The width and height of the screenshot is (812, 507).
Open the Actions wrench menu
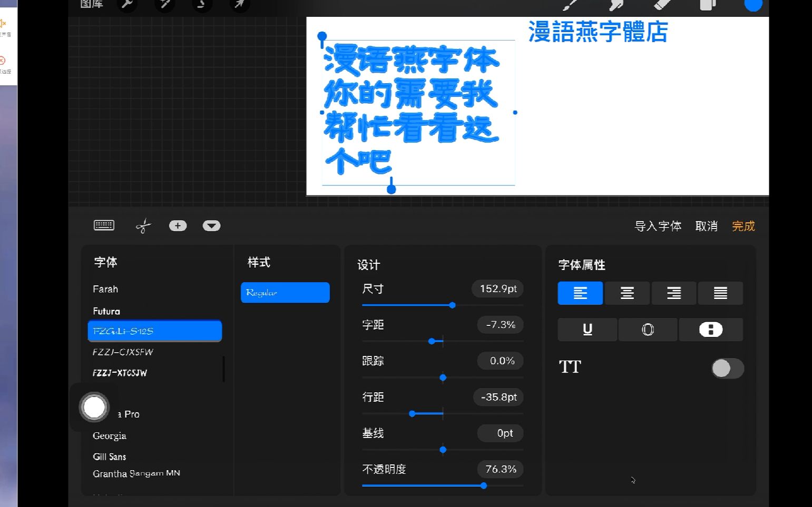pos(127,5)
